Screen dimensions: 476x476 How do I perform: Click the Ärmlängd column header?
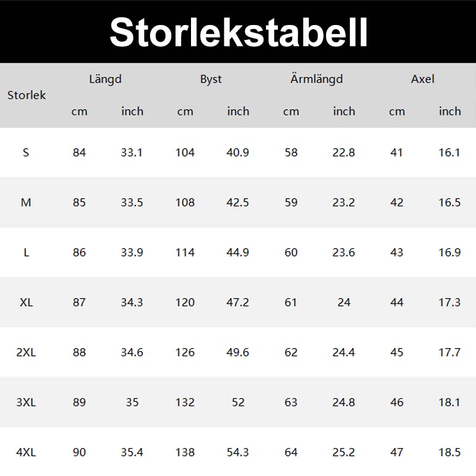click(317, 79)
